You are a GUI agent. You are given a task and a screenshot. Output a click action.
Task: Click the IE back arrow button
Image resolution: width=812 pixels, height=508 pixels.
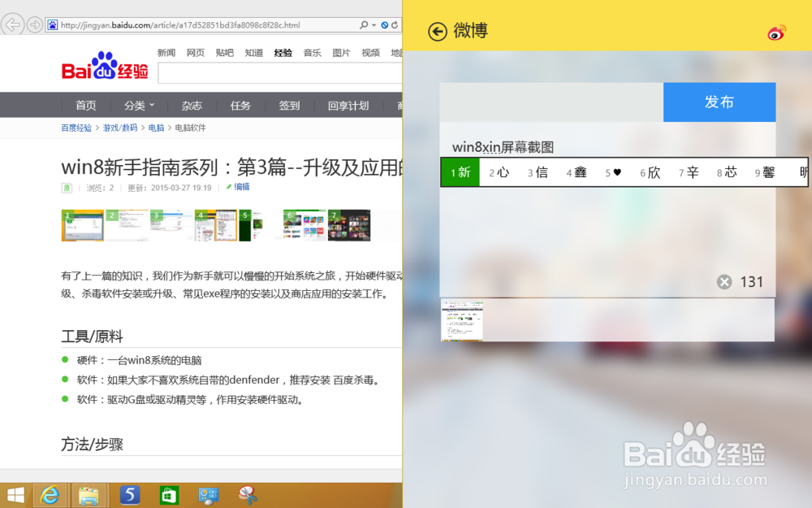click(x=12, y=24)
